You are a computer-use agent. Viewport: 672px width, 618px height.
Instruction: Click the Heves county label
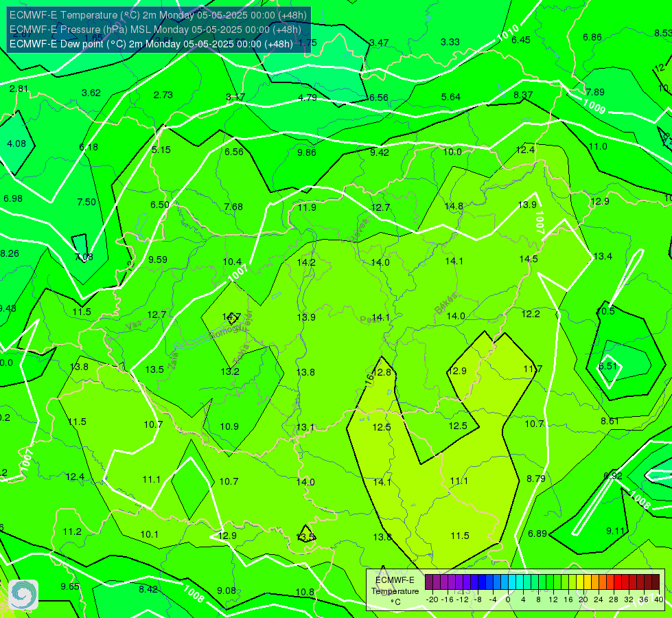(360, 231)
